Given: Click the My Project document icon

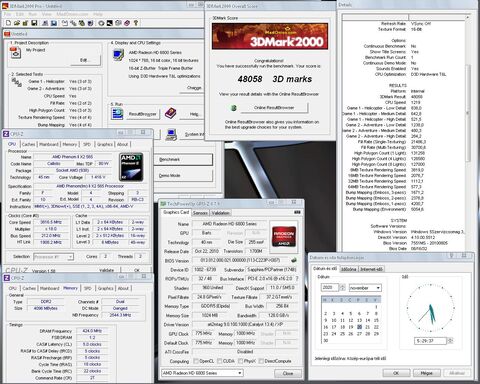Looking at the screenshot, I should (15, 53).
